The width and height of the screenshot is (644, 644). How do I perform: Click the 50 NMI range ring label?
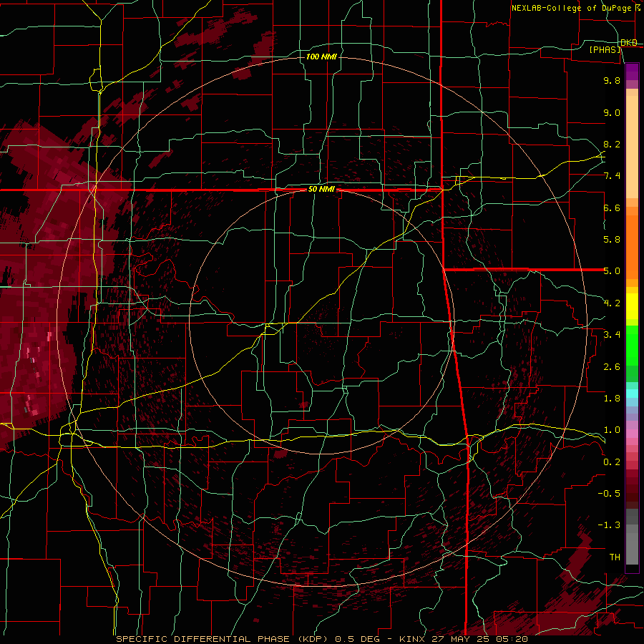[x=321, y=190]
